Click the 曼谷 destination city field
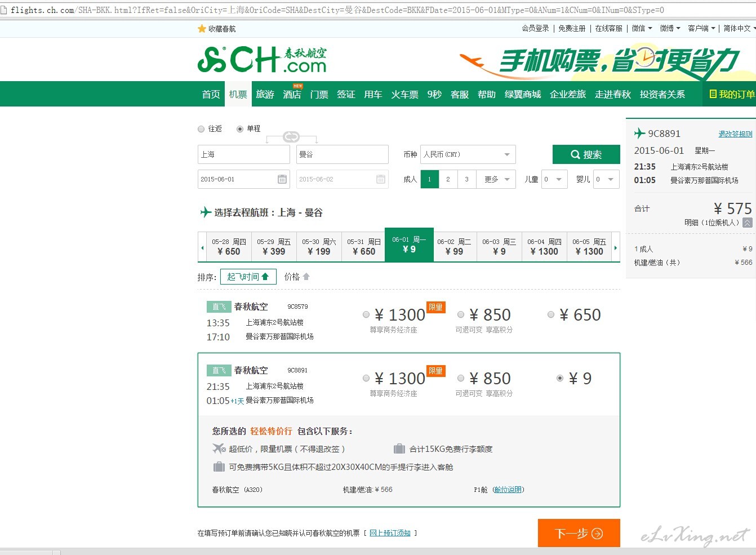Screen dimensions: 756x555 343,154
